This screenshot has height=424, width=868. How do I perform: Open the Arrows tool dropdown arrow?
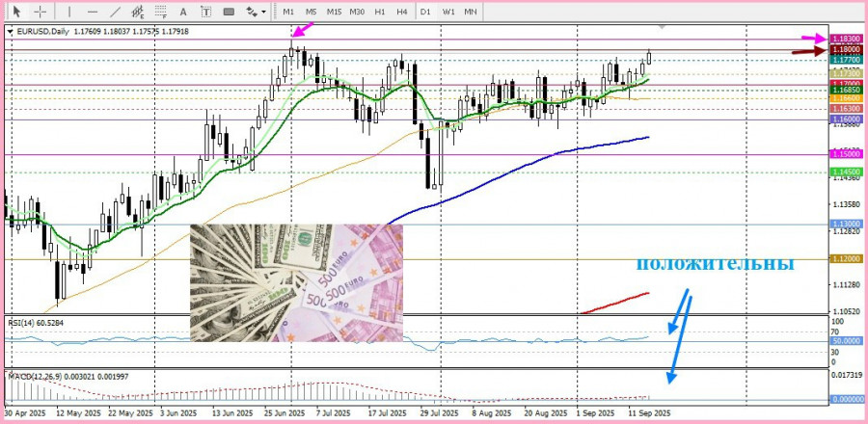click(263, 12)
